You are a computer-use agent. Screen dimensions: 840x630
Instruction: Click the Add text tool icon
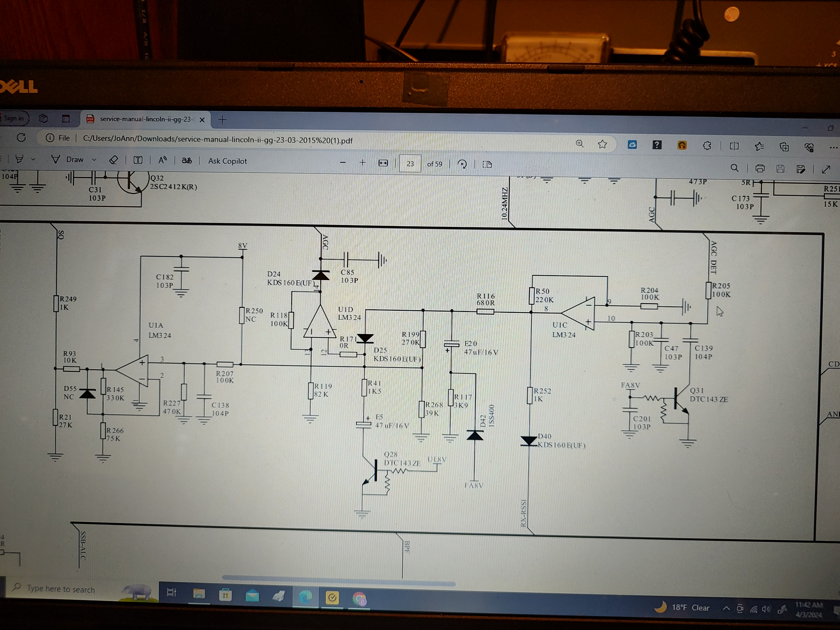click(138, 160)
